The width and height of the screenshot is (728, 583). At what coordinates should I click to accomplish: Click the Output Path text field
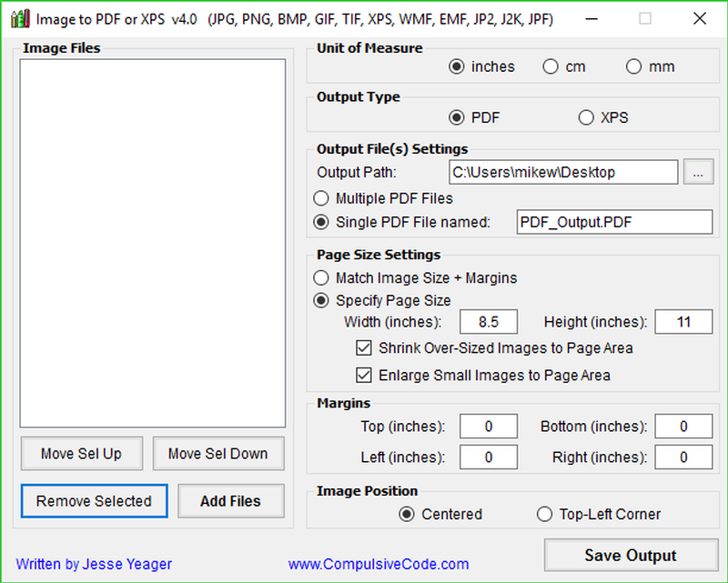(563, 172)
